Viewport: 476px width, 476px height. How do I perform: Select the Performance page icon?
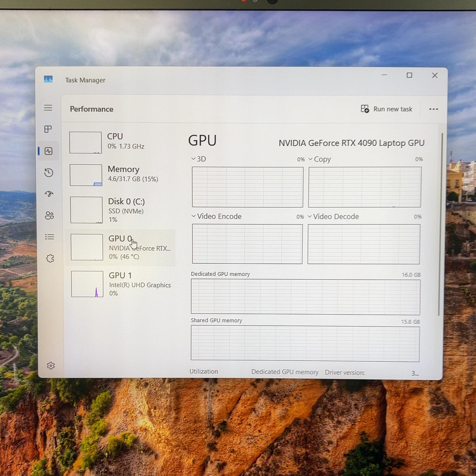pos(49,151)
